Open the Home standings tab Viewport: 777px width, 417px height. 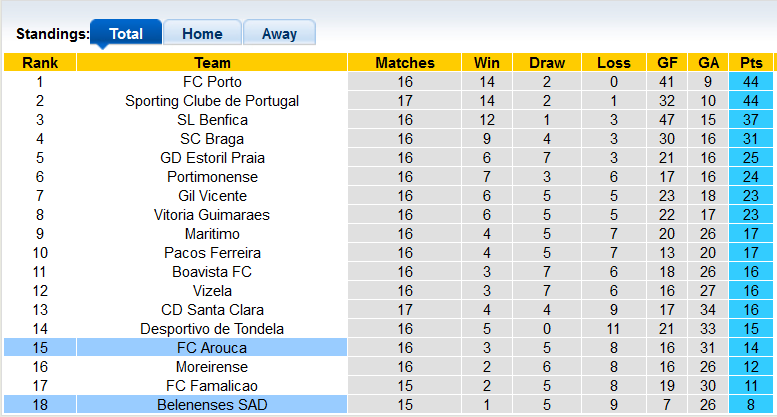click(202, 33)
